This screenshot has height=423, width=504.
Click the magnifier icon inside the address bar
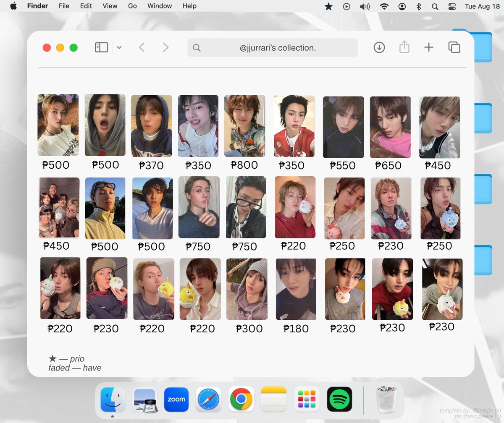tap(197, 48)
